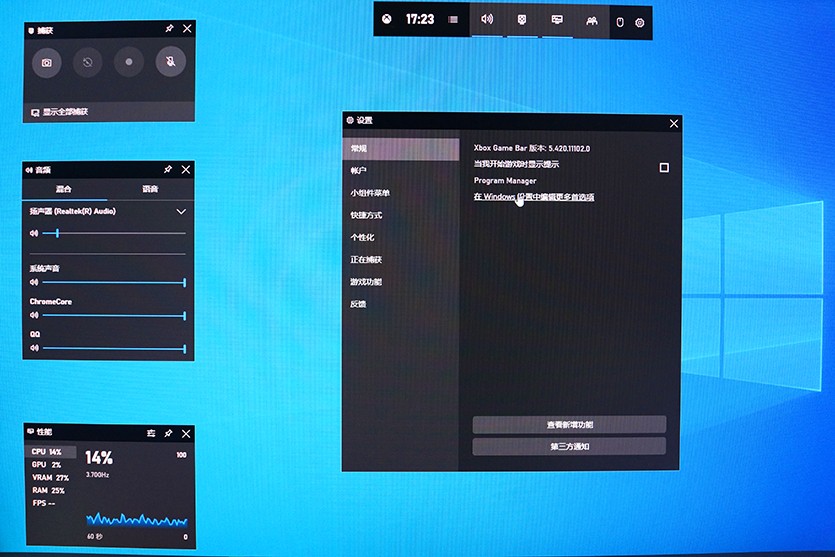The image size is (835, 557).
Task: Toggle mouse click-through icon on the top bar
Action: [x=620, y=22]
